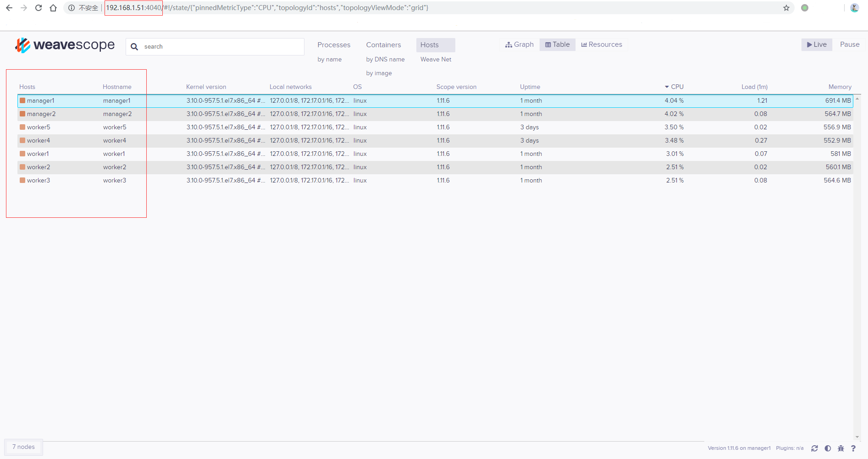Click worker3 orange node color marker
868x459 pixels.
22,181
